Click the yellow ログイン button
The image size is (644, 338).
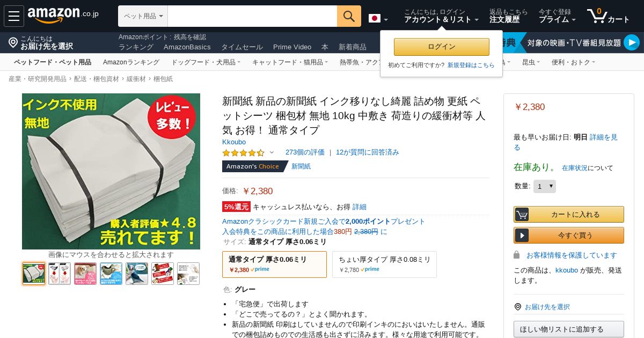click(442, 47)
